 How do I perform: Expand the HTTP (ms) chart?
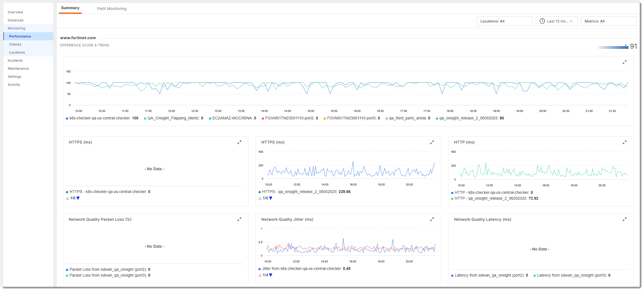click(624, 142)
